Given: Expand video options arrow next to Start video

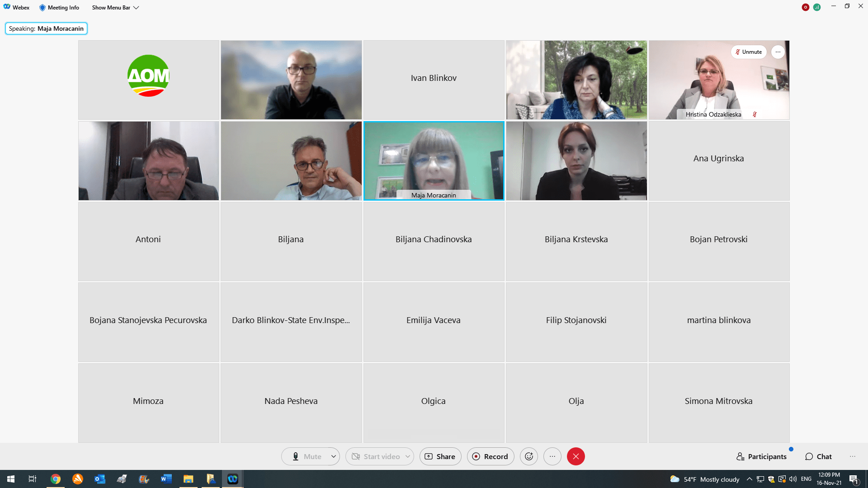Looking at the screenshot, I should (x=408, y=456).
